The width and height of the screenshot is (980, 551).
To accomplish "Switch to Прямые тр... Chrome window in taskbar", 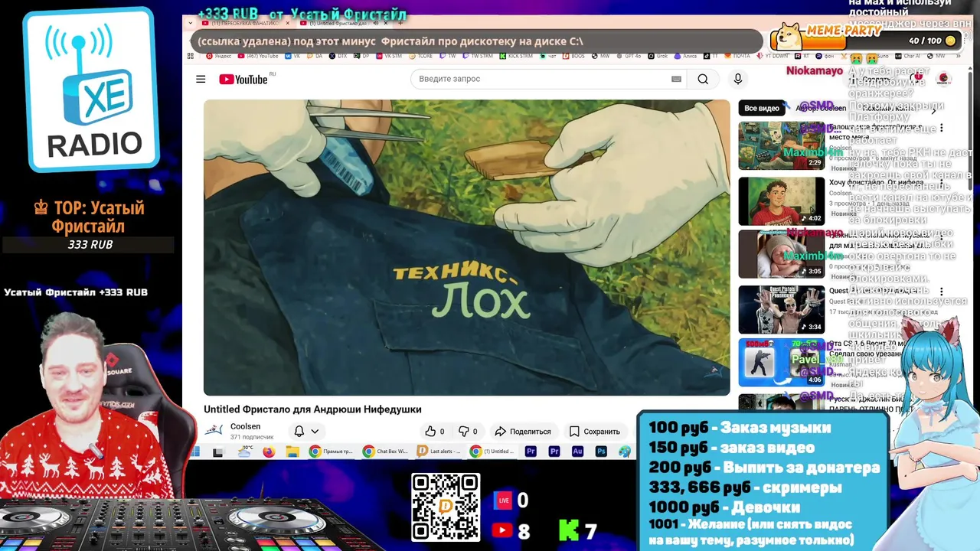I will [331, 452].
